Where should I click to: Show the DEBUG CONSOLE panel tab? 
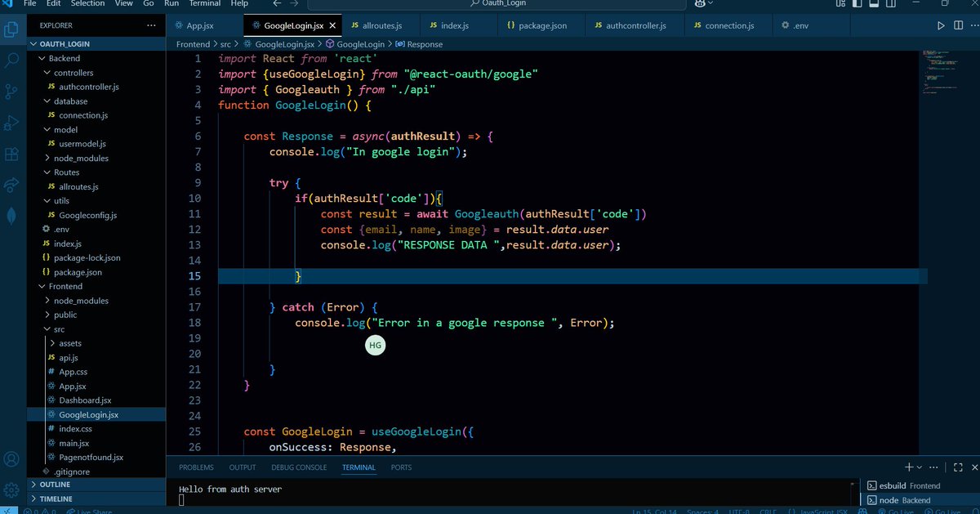pos(299,467)
